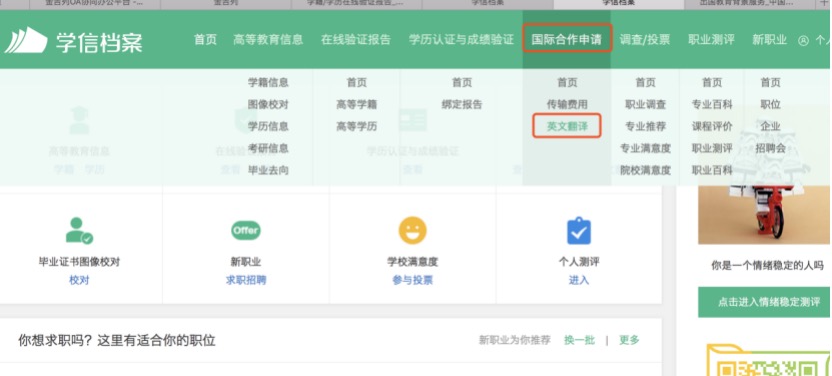This screenshot has height=376, width=832.
Task: Click the 毕业证书图像校对 person icon
Action: coord(79,230)
